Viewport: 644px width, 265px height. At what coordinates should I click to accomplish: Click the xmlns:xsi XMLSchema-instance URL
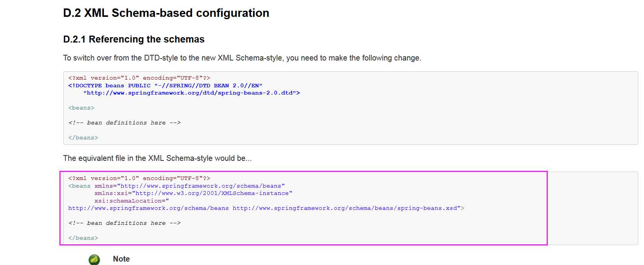tap(214, 193)
